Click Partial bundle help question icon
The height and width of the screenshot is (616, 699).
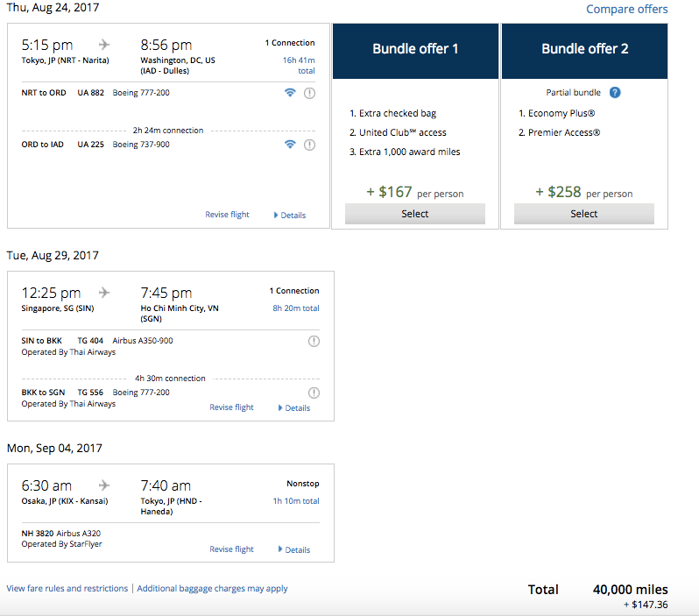pyautogui.click(x=615, y=92)
